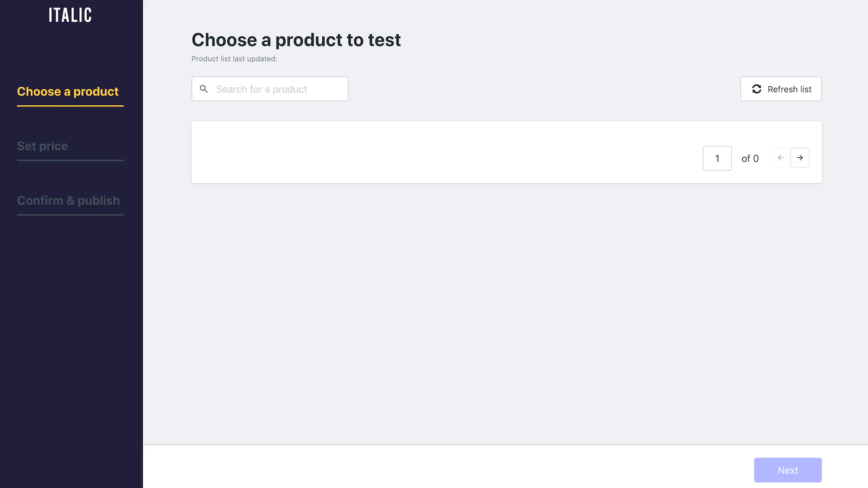Click the Product list last updated text

(x=234, y=59)
